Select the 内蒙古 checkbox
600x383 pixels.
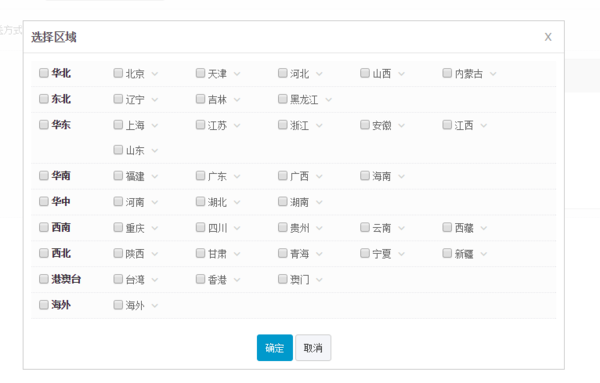coord(447,73)
